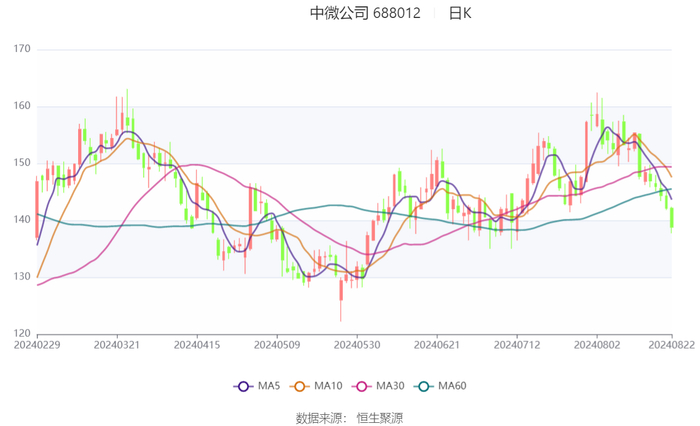Toggle the MA30 legend series

pos(378,386)
